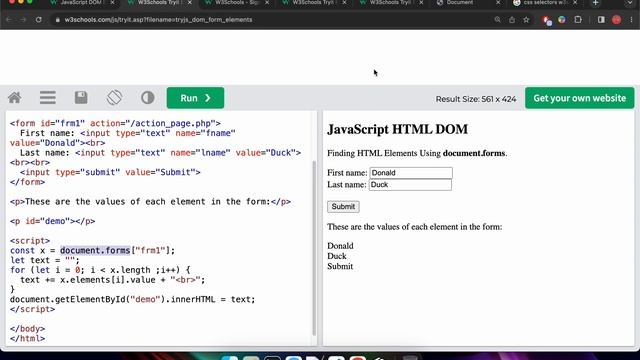
Task: Switch to the W3Schools - Sign browser tab
Action: pos(236,3)
